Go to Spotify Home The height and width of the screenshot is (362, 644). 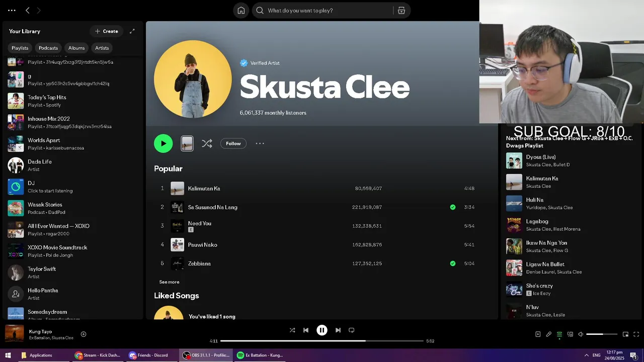coord(241,11)
